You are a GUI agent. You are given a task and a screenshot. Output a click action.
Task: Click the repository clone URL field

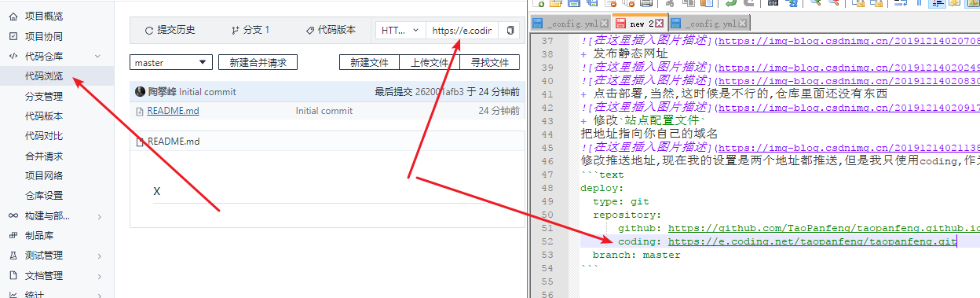tap(462, 31)
